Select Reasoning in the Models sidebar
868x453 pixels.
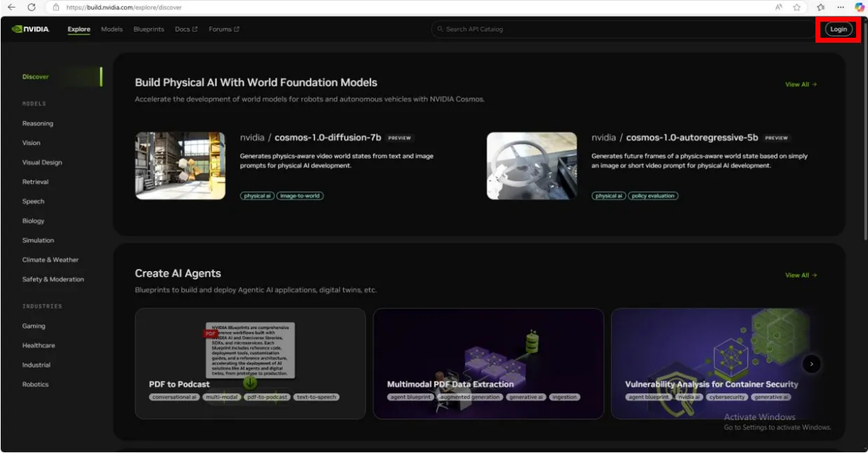click(x=38, y=123)
